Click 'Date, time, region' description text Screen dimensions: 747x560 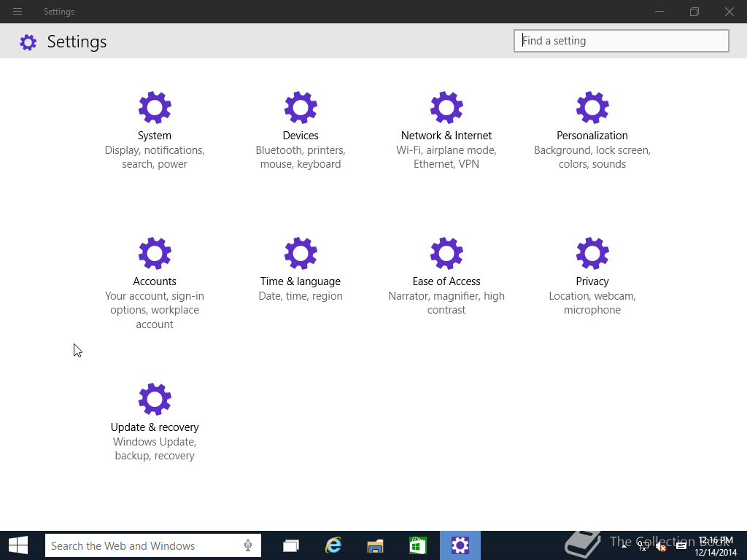(301, 296)
